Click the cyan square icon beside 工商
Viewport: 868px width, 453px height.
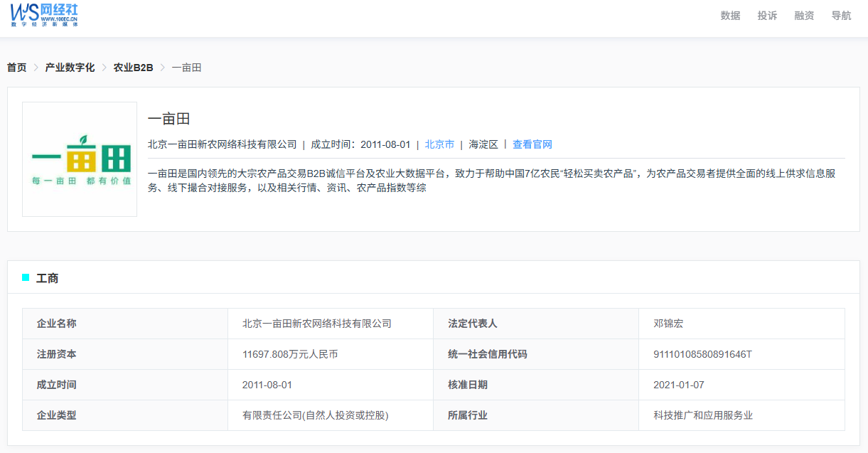pos(26,278)
